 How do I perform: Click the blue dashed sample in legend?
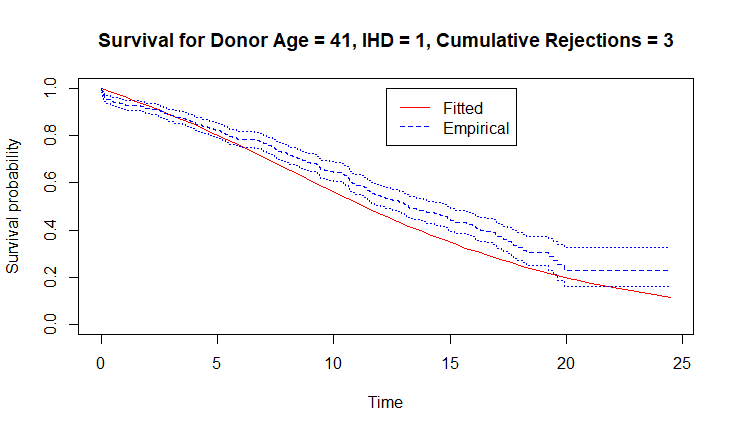click(x=415, y=128)
